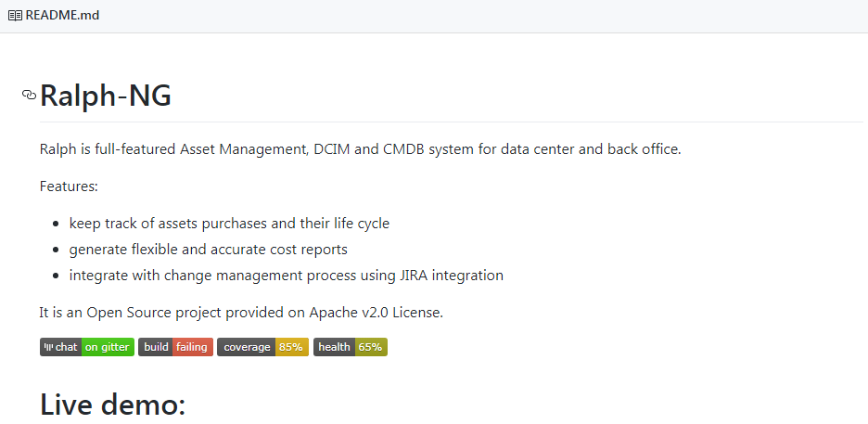Click the grey "coverage" badge label

247,347
